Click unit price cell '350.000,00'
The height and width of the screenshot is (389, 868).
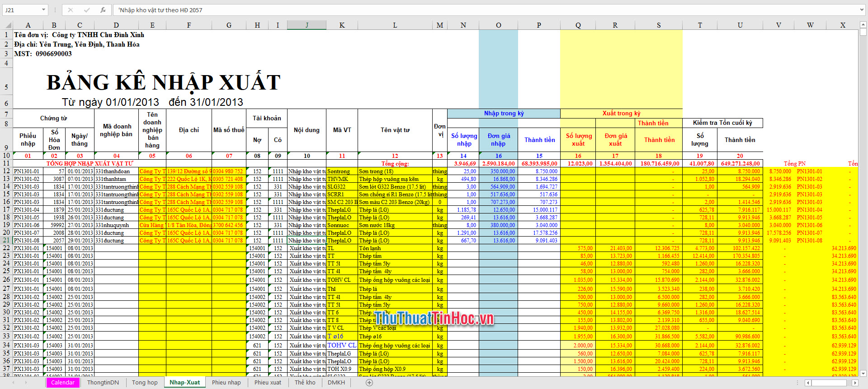pos(498,171)
